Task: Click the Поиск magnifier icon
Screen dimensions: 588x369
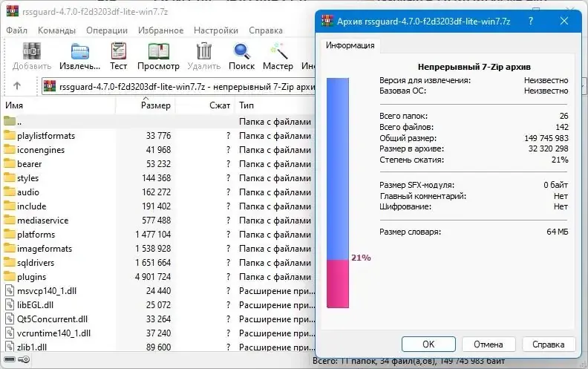Action: point(241,51)
